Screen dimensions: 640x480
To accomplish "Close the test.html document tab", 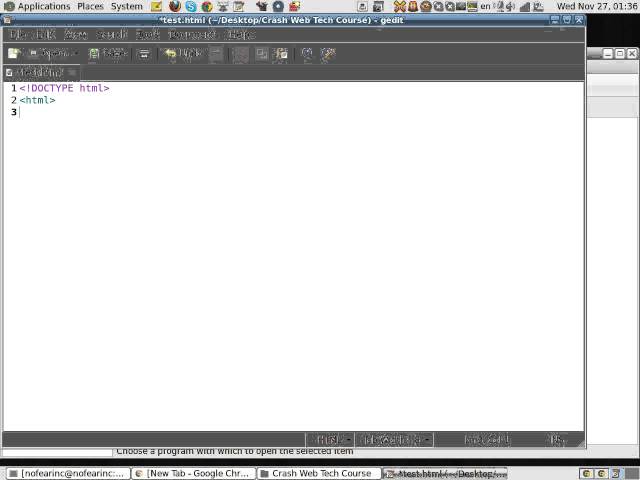I will click(73, 73).
